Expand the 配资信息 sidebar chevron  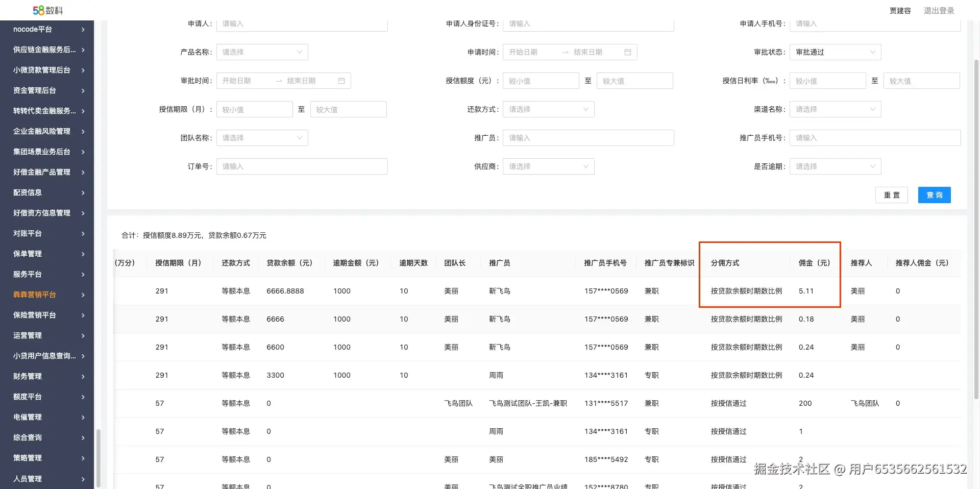point(83,193)
